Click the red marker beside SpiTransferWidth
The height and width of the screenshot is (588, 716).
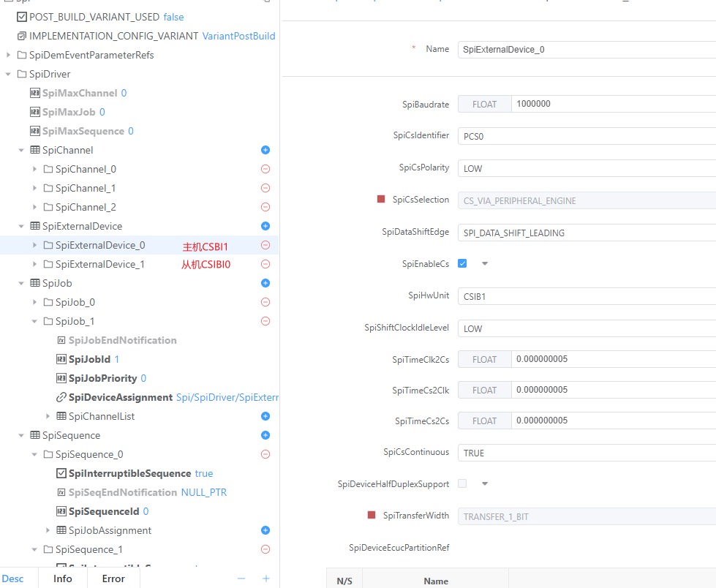click(372, 515)
